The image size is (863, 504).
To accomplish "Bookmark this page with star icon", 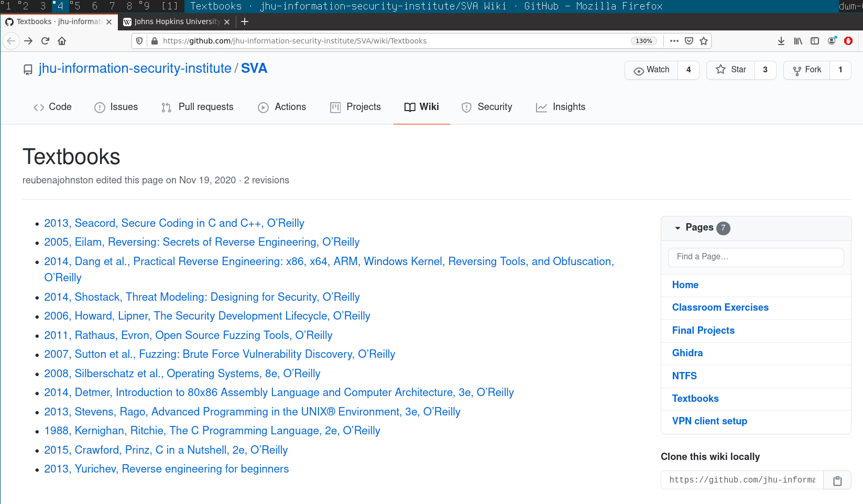I will (704, 41).
